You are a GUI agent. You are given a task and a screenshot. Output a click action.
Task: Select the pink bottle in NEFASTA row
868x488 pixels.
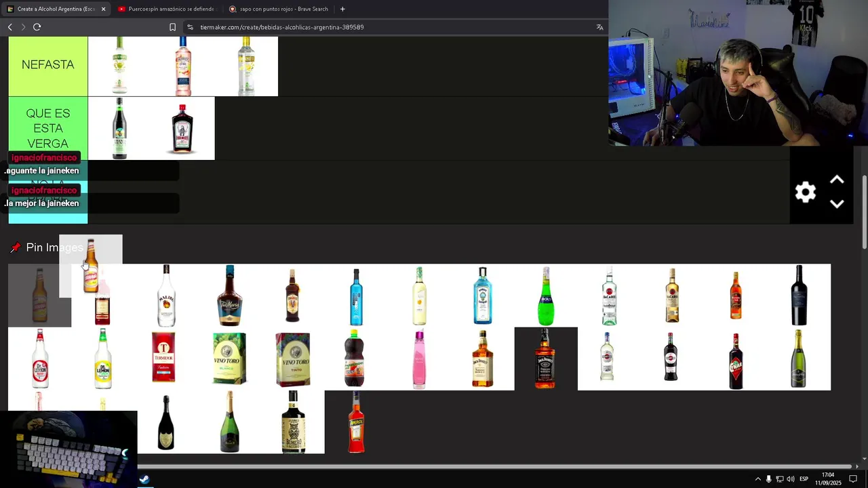point(183,66)
